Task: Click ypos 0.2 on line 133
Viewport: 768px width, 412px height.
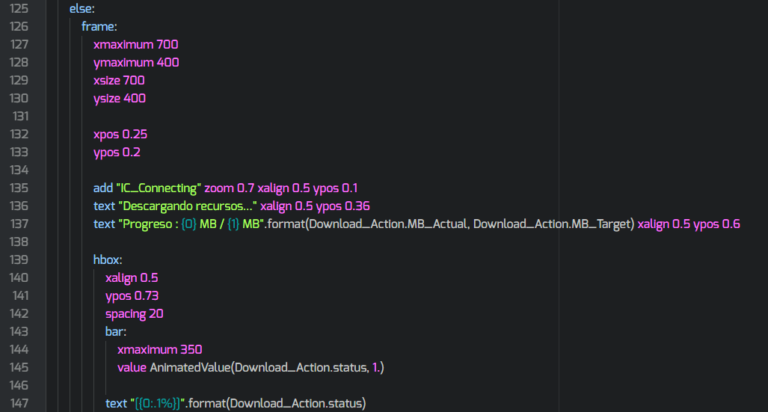Action: [116, 152]
